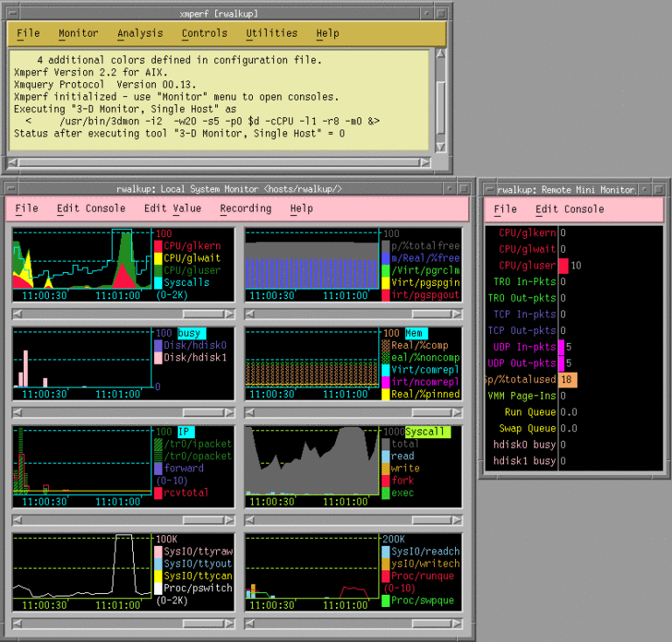
Task: Click the green "Syscall" graph label
Action: [x=426, y=432]
